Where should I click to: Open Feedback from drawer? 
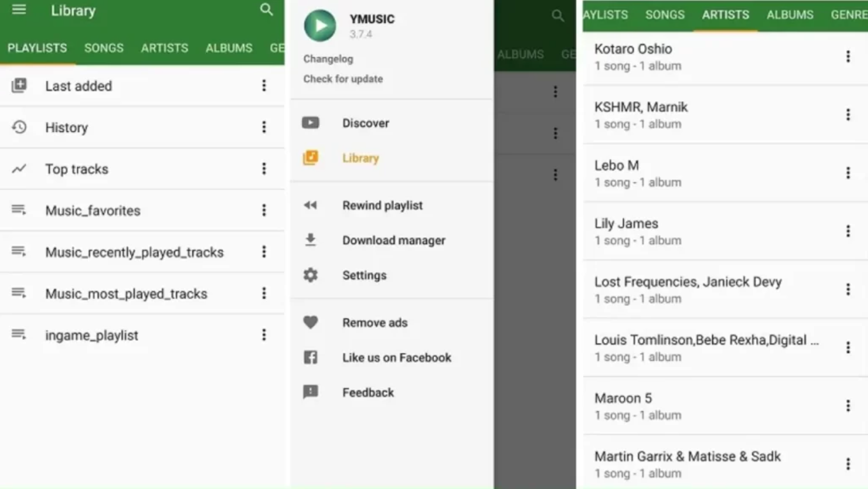point(368,393)
